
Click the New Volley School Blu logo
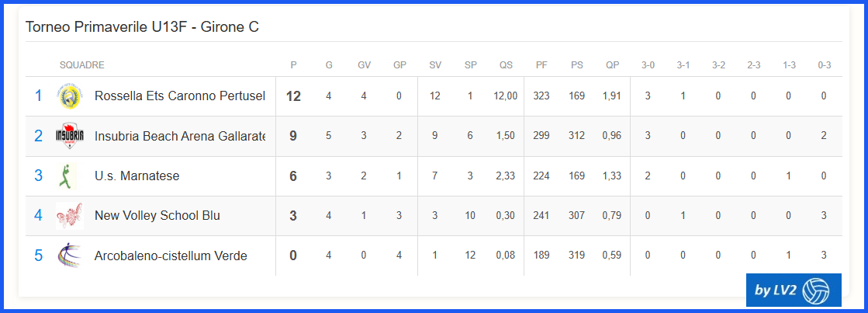70,216
